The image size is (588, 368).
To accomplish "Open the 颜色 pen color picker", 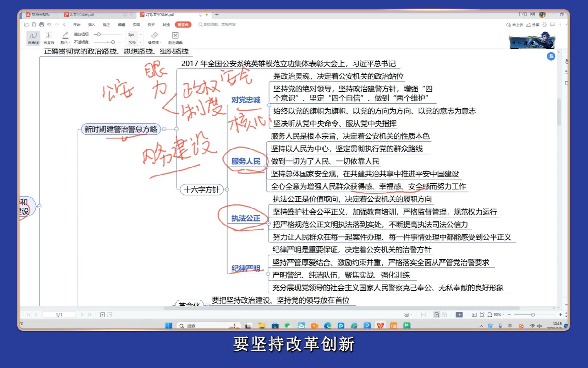I will [x=65, y=38].
